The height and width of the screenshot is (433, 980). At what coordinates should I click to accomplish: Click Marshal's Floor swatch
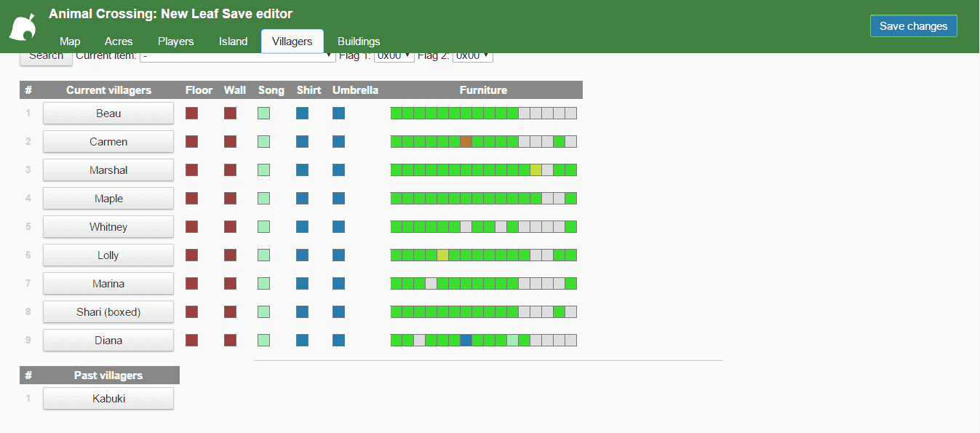point(192,170)
